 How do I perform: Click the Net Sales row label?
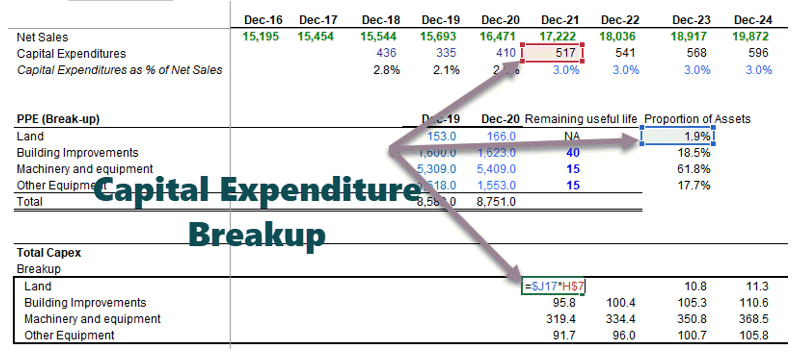click(x=42, y=37)
